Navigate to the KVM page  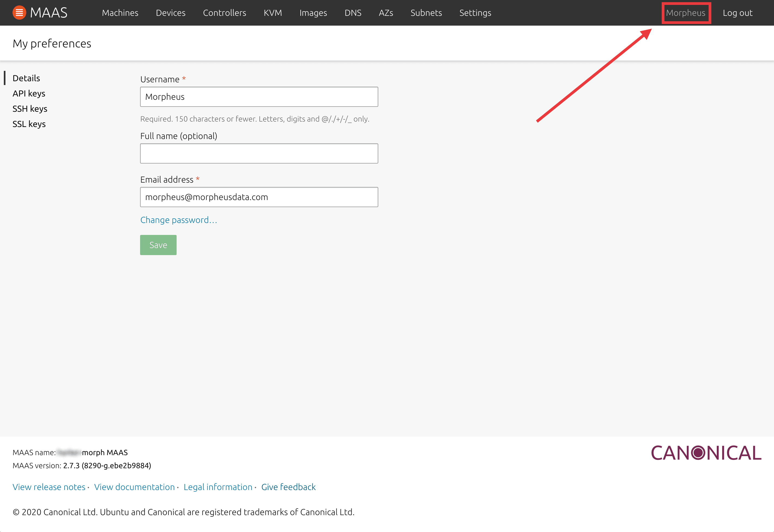272,13
